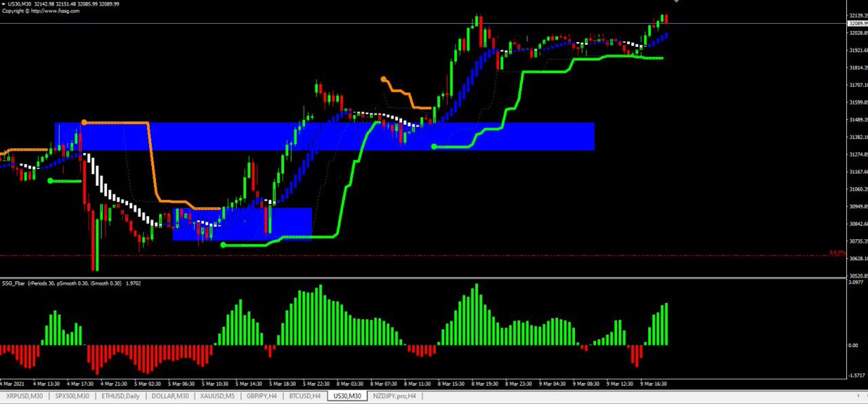
Task: Click the orange dot starting the 8 Mar line
Action: (383, 78)
